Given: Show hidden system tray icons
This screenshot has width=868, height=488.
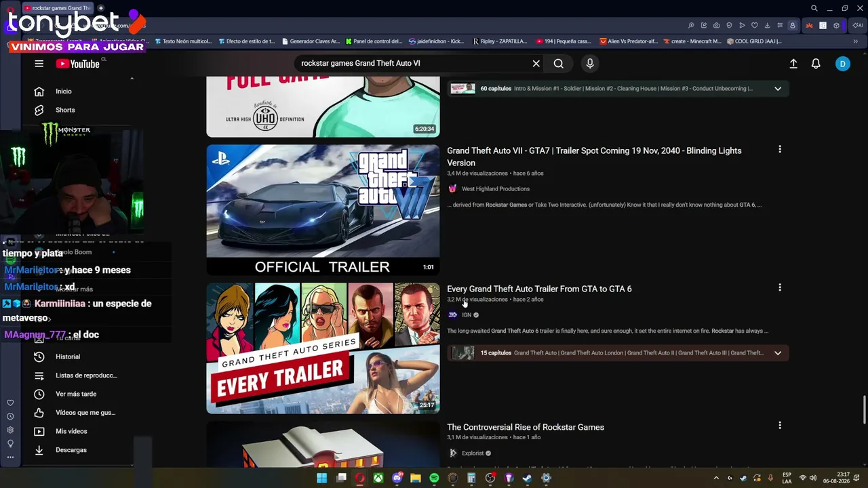Looking at the screenshot, I should click(716, 478).
